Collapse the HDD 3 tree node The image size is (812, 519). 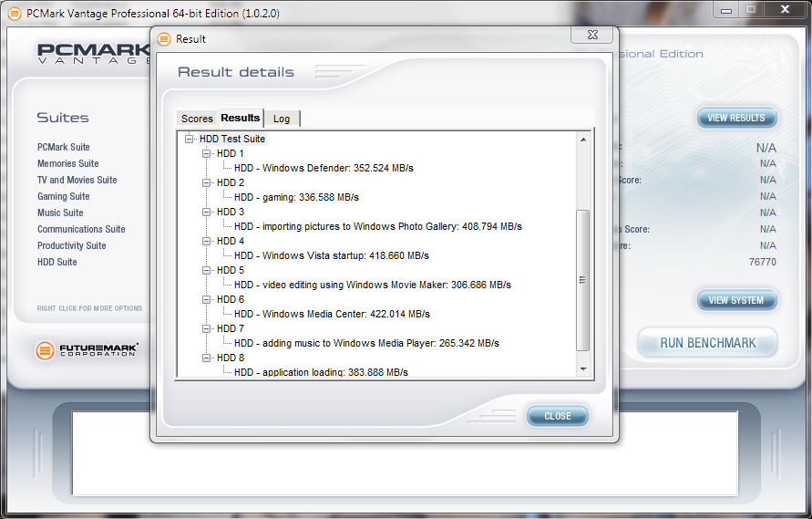[207, 212]
